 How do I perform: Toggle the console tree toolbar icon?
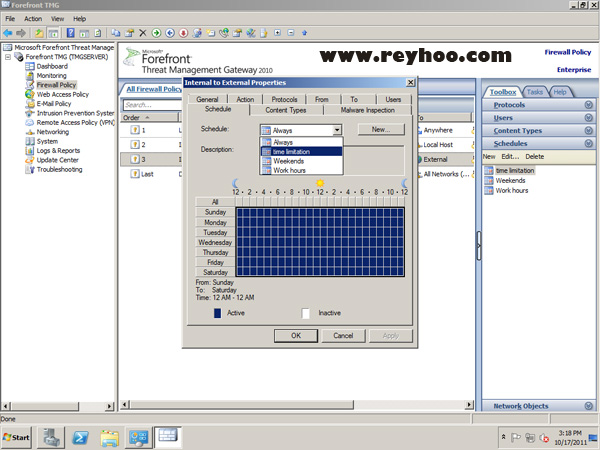pos(53,33)
